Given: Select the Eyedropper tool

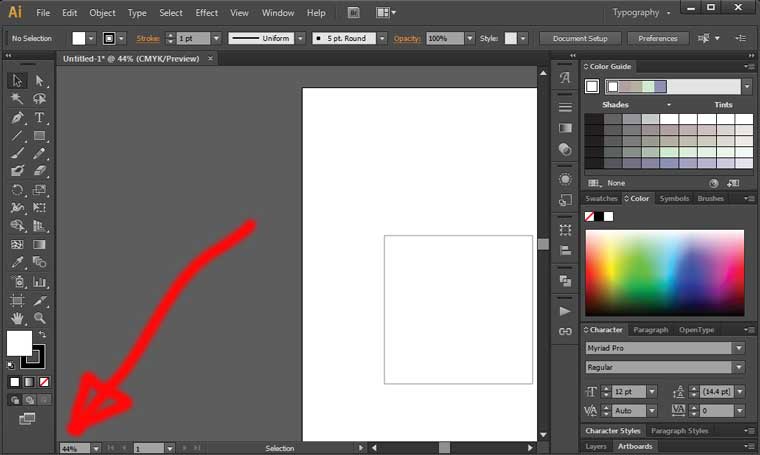Looking at the screenshot, I should tap(17, 262).
